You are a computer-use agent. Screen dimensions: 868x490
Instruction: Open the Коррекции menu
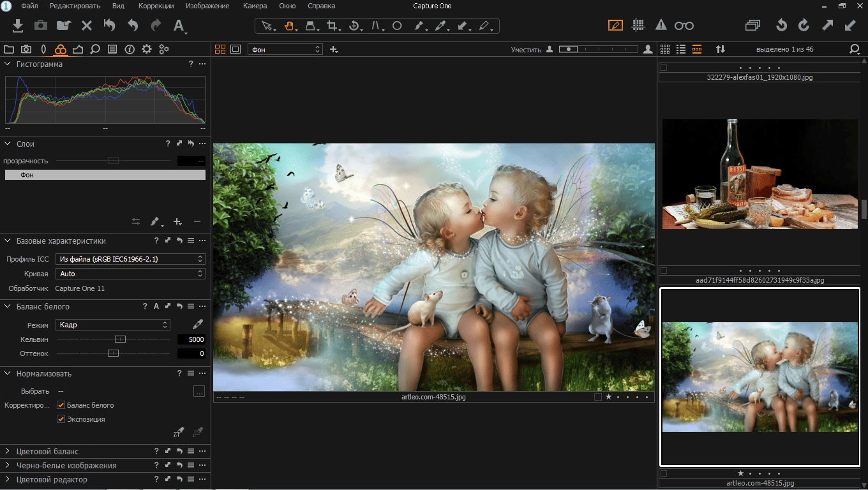click(x=156, y=6)
